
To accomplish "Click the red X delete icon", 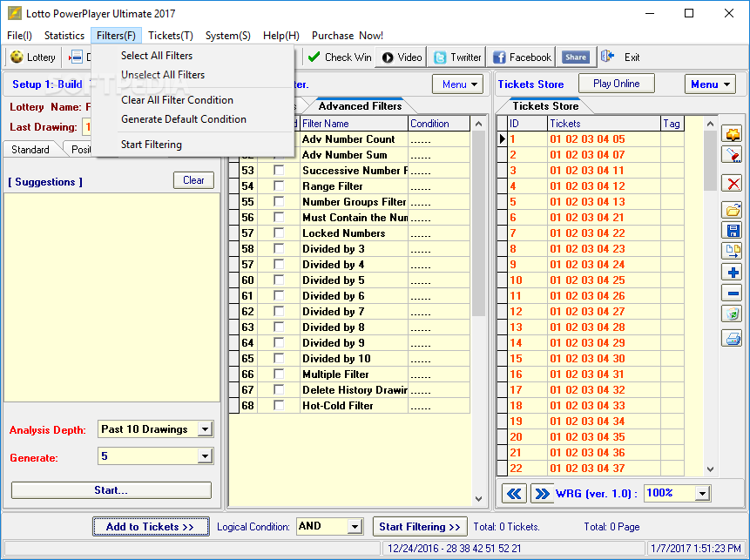I will click(x=733, y=183).
